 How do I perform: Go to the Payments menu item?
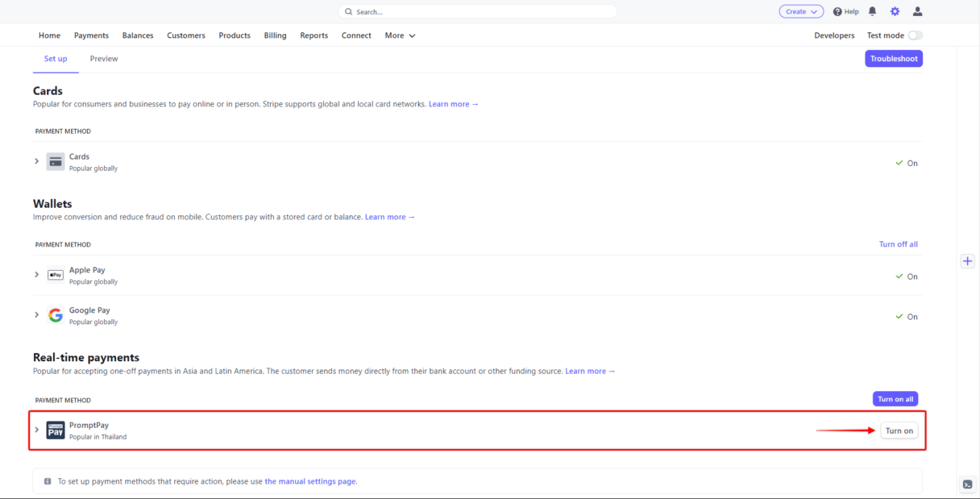click(91, 35)
